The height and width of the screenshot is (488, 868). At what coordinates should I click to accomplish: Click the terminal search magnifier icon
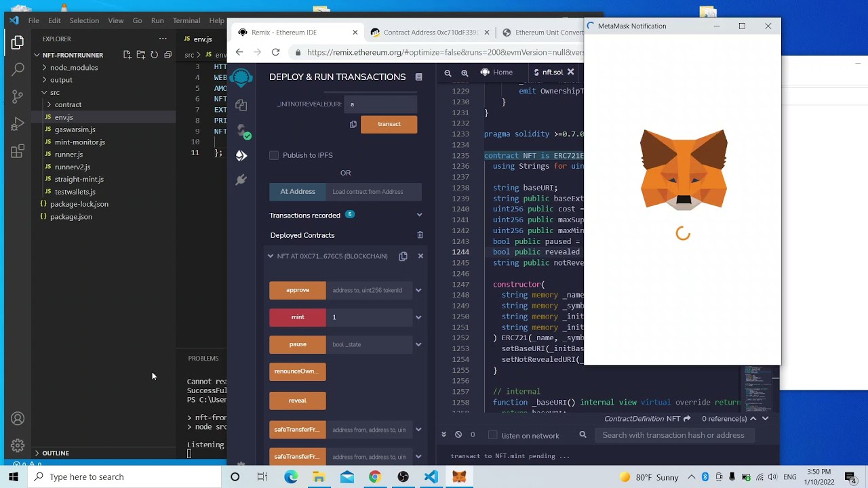(x=583, y=435)
